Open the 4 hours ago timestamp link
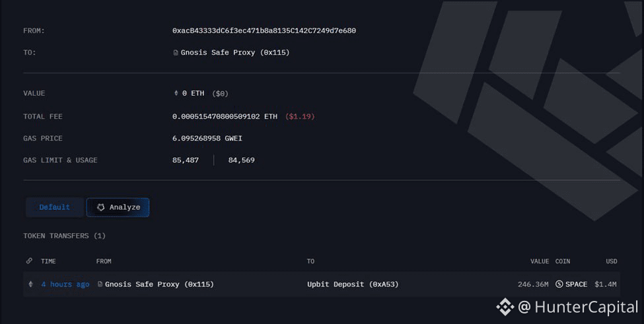Viewport: 644px width, 324px height. (65, 284)
